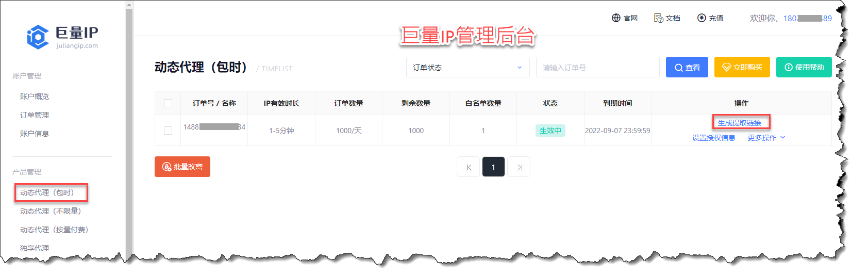Open the 文档 link text
Screen dimensions: 868x275
pos(673,18)
